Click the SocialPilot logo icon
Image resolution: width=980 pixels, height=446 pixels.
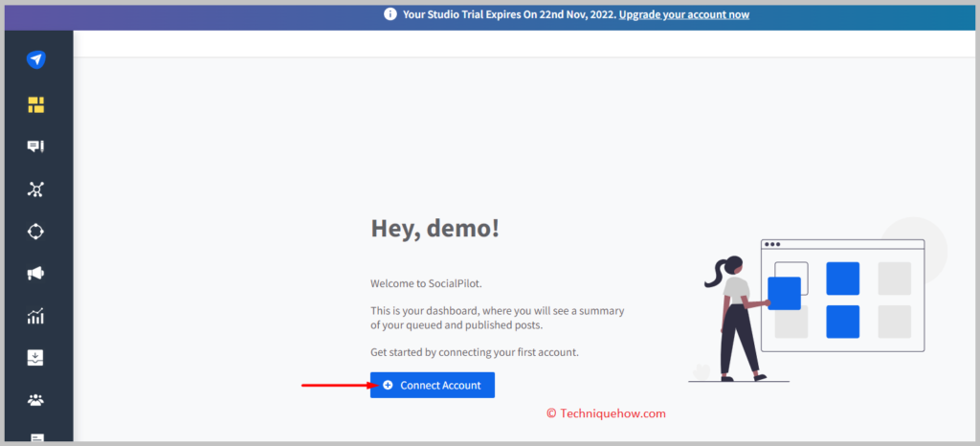point(35,60)
